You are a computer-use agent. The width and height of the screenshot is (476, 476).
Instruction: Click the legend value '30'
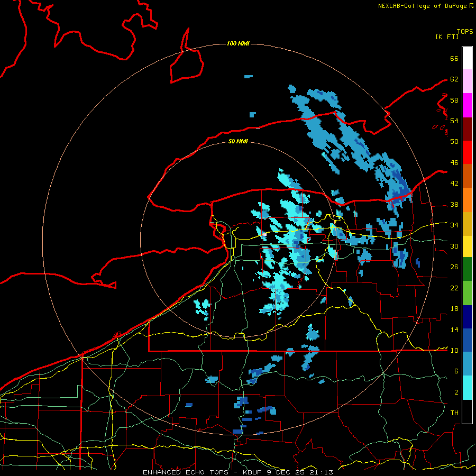(x=454, y=246)
